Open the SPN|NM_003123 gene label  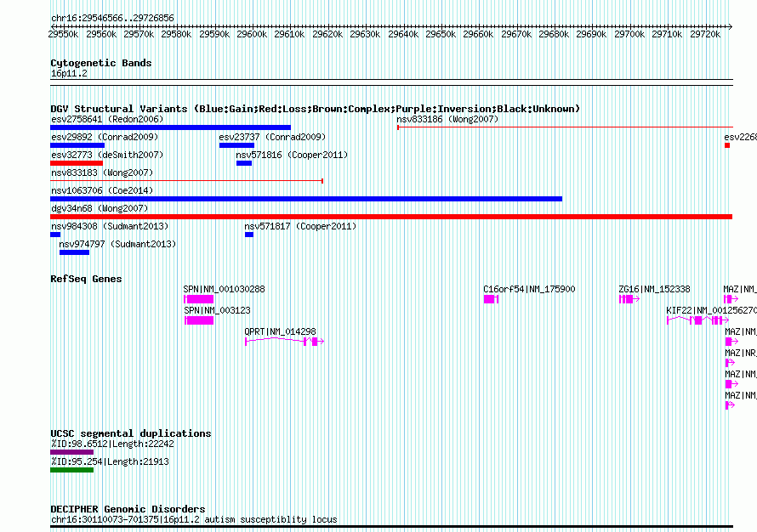217,310
